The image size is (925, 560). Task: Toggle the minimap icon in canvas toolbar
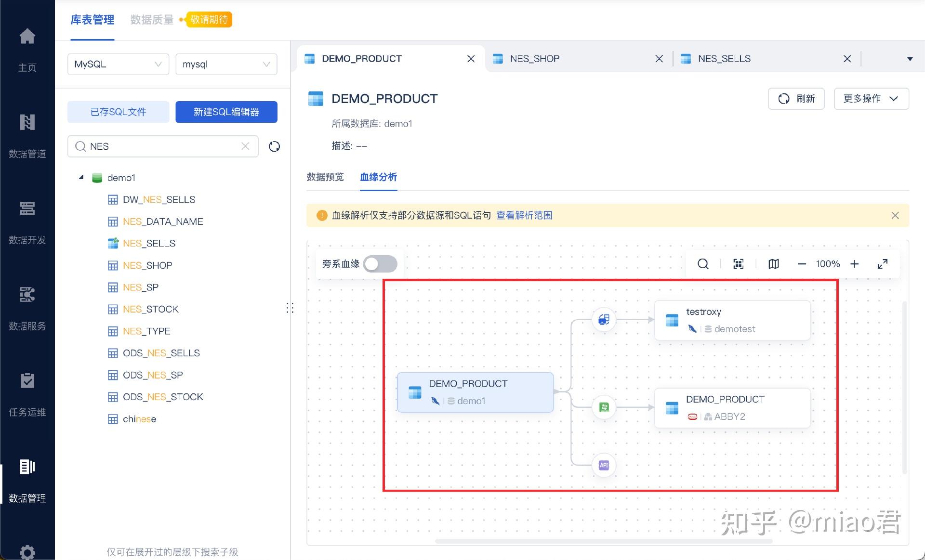[x=773, y=264]
